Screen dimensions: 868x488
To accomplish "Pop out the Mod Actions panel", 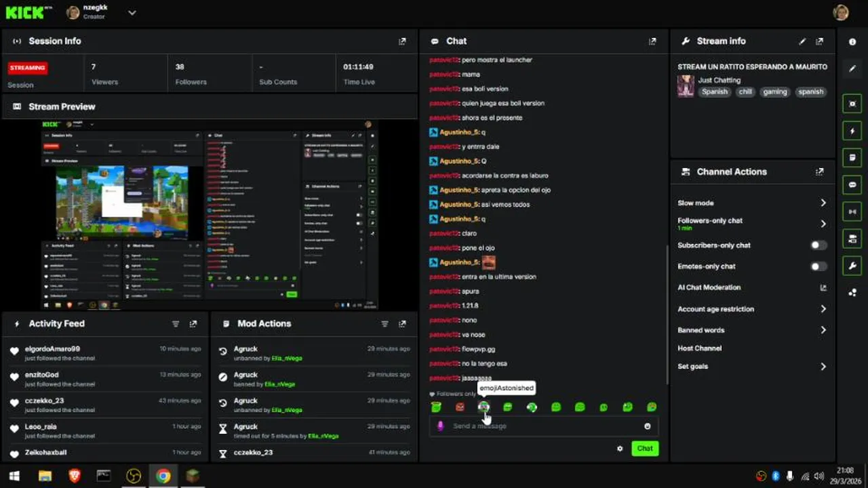I will 402,324.
